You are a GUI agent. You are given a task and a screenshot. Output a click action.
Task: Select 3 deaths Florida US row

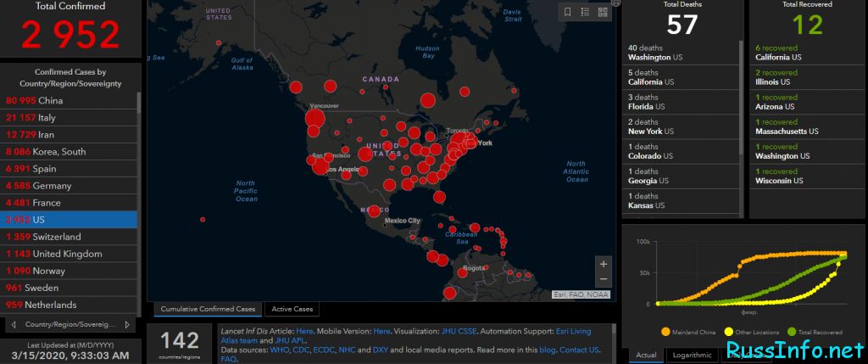pos(681,102)
